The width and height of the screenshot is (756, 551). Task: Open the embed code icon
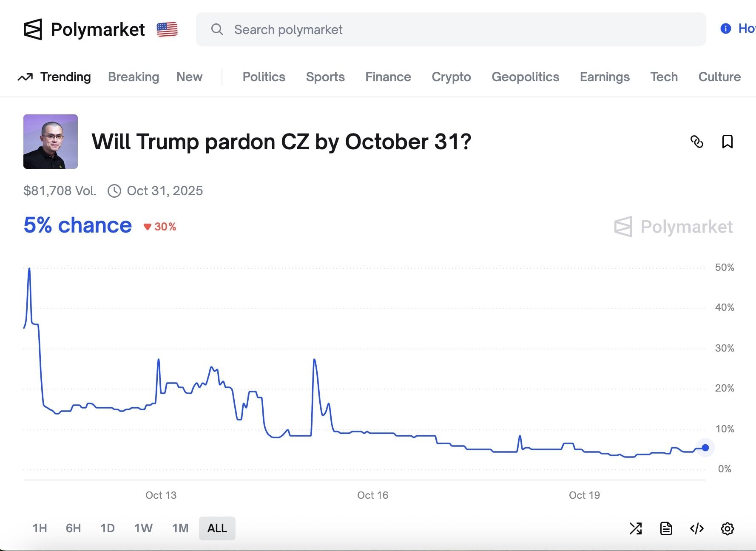pos(696,528)
